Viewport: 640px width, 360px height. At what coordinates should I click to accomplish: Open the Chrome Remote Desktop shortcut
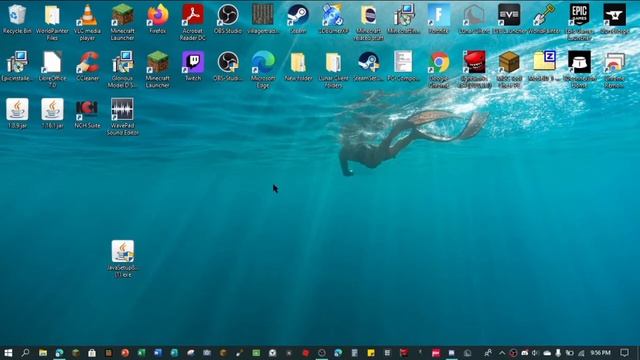[x=614, y=70]
